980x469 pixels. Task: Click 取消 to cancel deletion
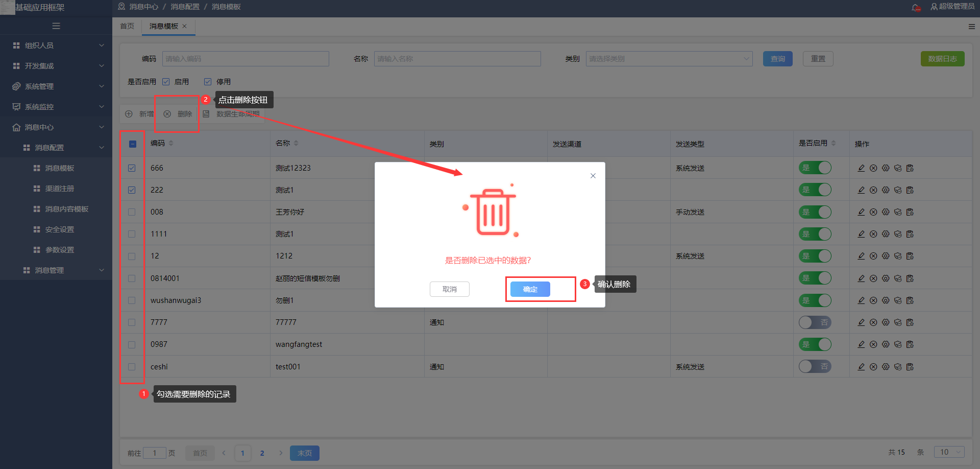tap(449, 289)
